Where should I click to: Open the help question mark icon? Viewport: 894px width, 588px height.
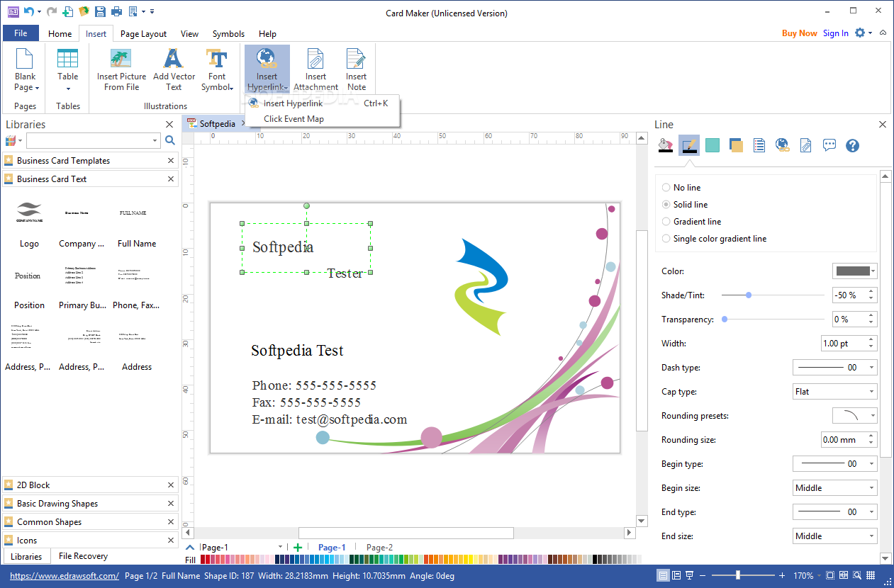(x=853, y=145)
